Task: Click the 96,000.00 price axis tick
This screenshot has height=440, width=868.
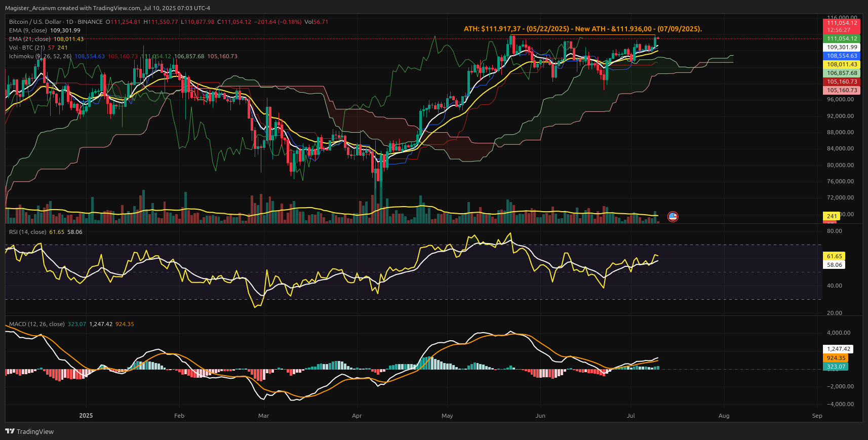Action: (840, 100)
